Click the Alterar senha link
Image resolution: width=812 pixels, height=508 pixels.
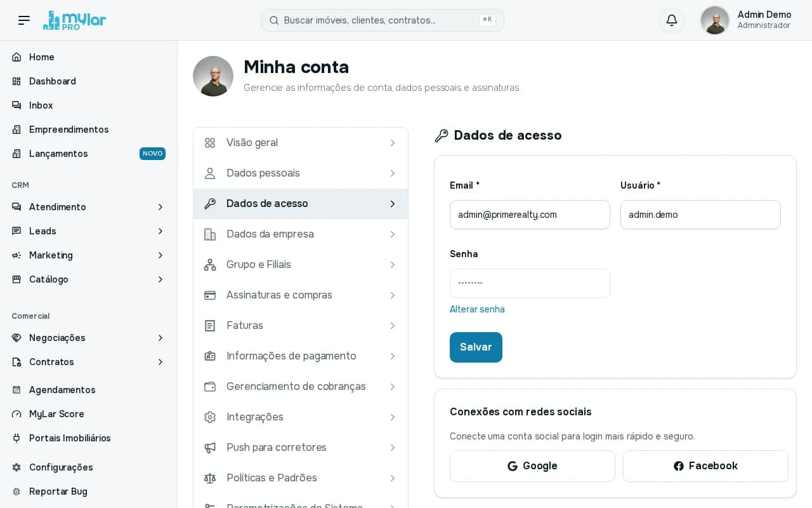click(477, 309)
